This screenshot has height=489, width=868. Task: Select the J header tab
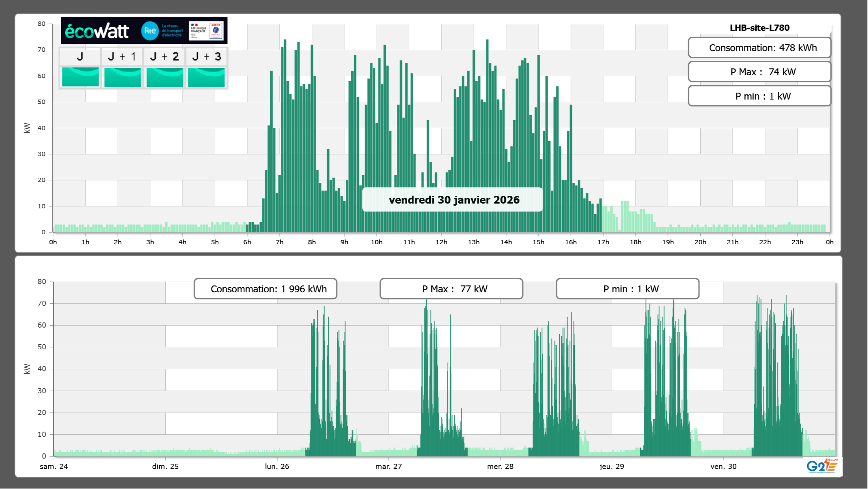80,57
